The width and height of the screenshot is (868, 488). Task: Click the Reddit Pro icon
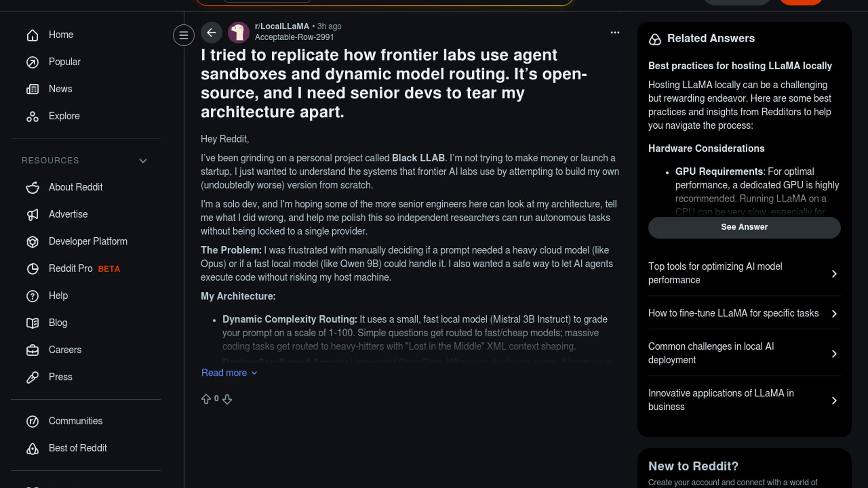(33, 269)
